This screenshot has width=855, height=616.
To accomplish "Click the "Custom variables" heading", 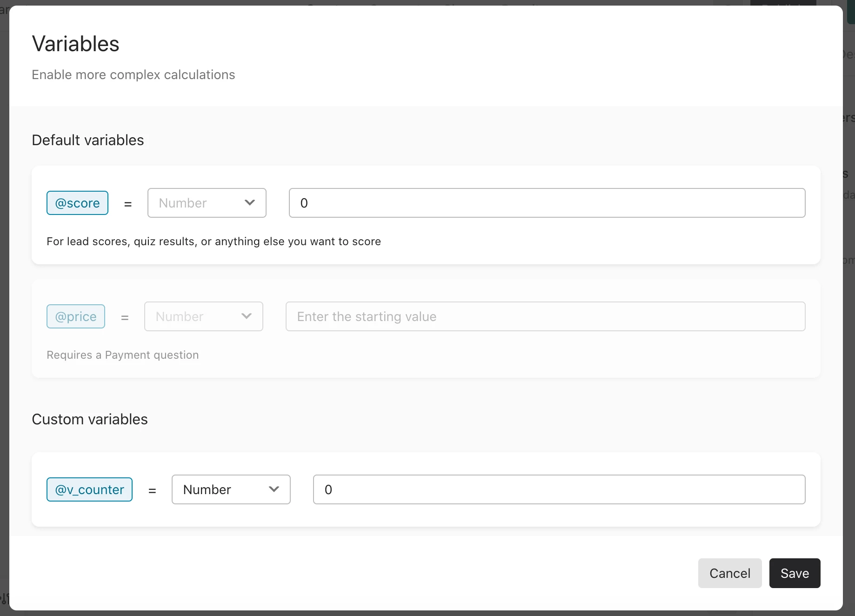I will (90, 419).
